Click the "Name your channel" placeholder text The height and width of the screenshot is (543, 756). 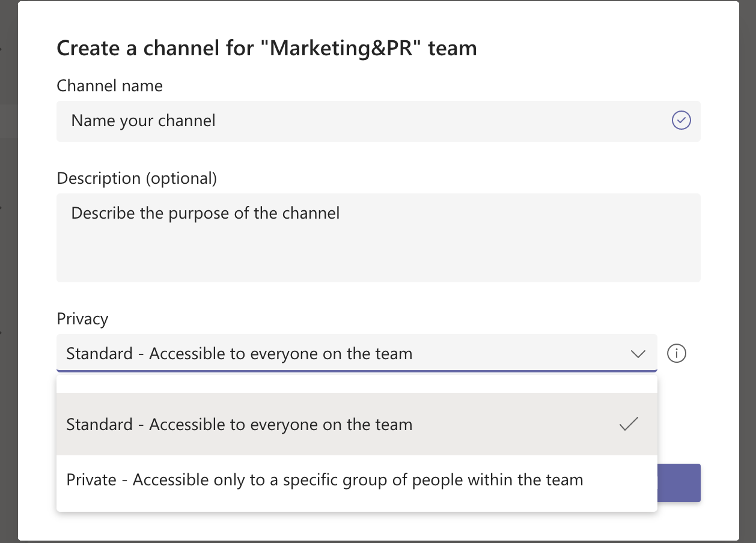pos(143,121)
